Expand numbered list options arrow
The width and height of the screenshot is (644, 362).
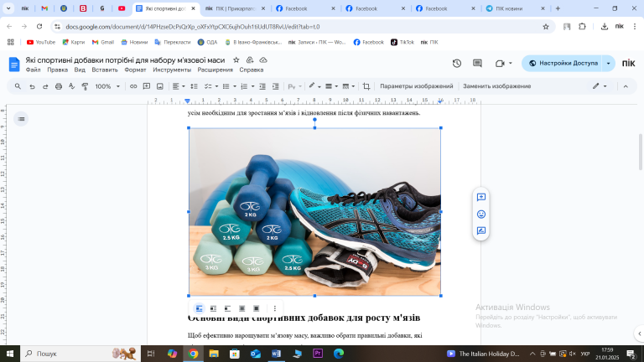(252, 86)
